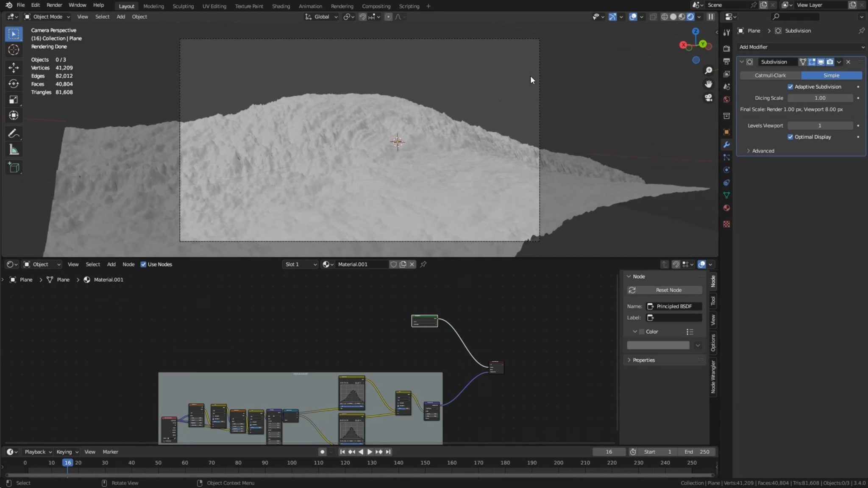This screenshot has width=868, height=488.
Task: Switch to the Shading workspace tab
Action: click(281, 6)
